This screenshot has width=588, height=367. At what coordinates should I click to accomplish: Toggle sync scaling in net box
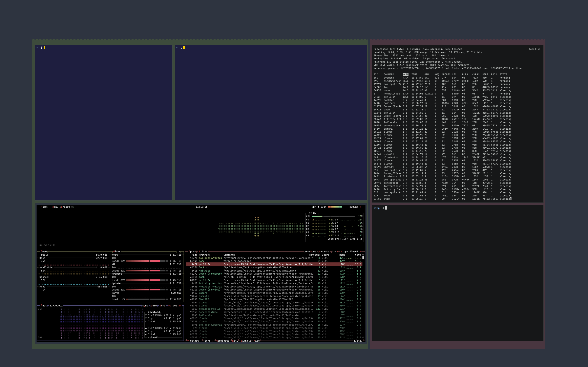(x=145, y=306)
